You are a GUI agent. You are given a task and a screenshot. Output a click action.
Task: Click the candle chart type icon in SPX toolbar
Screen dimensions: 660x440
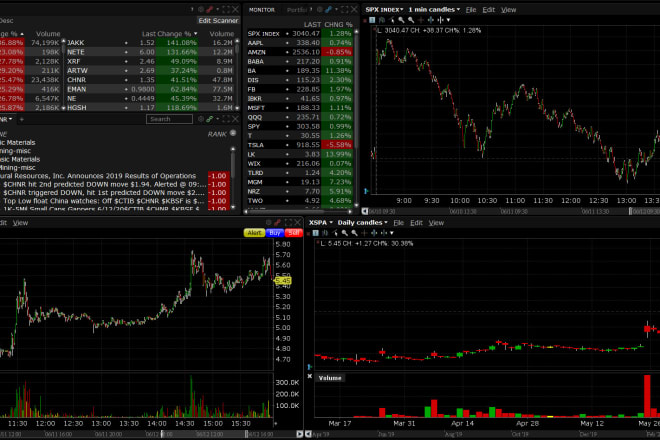tap(382, 20)
